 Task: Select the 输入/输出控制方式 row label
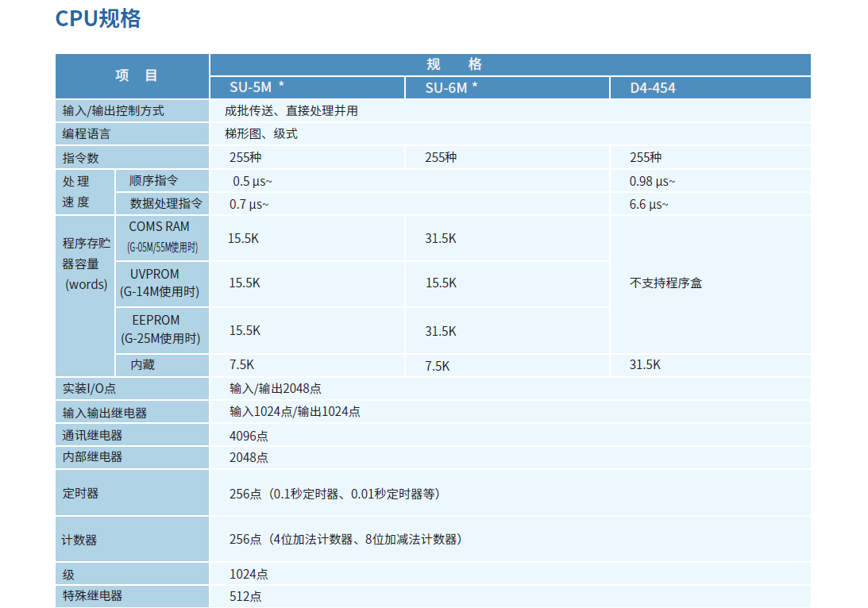coord(114,111)
